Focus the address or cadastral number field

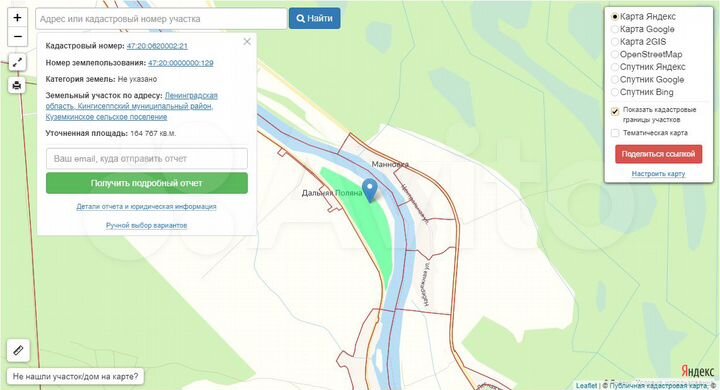click(161, 19)
